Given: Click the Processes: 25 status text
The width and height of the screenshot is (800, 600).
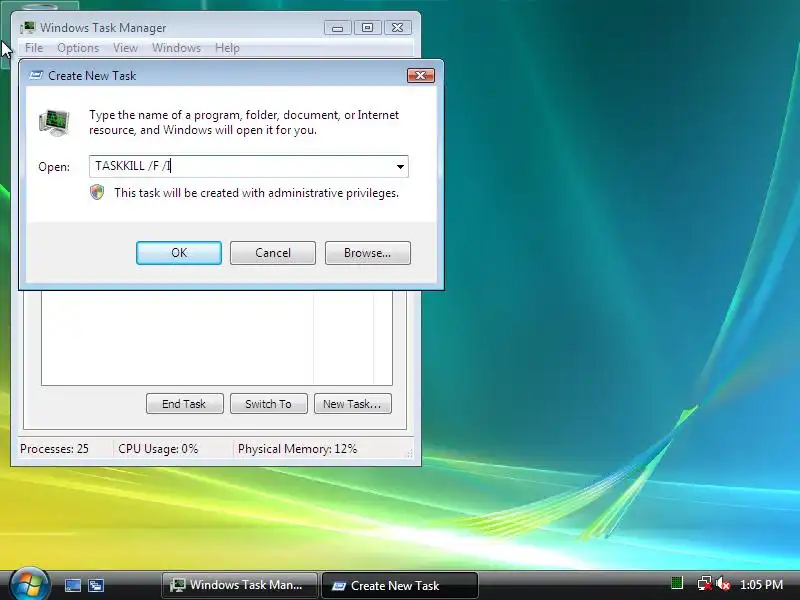Looking at the screenshot, I should [x=54, y=449].
